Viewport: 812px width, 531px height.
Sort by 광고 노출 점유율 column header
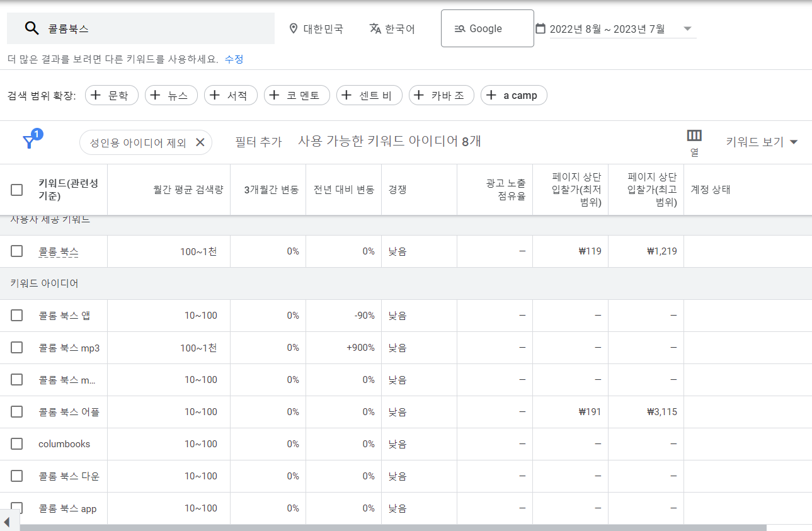(506, 190)
